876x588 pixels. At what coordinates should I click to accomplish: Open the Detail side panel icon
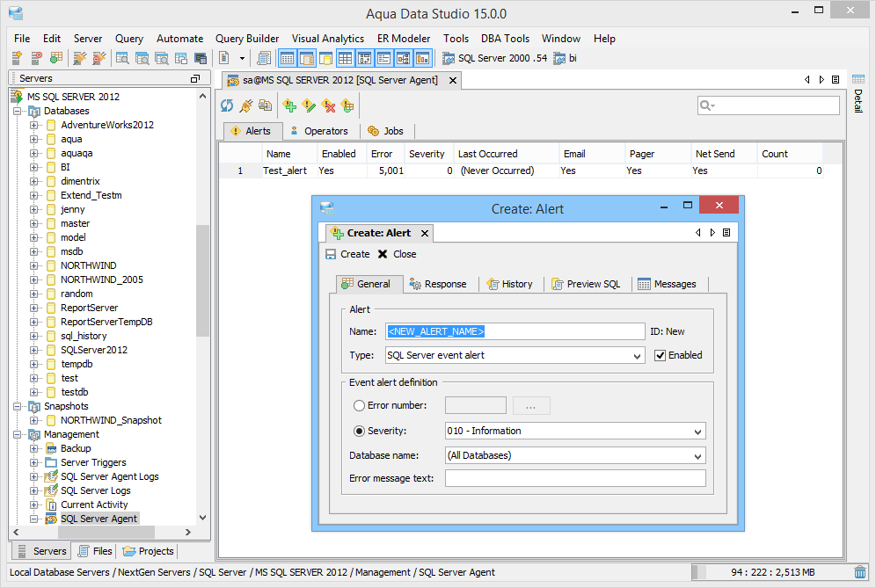coord(858,79)
